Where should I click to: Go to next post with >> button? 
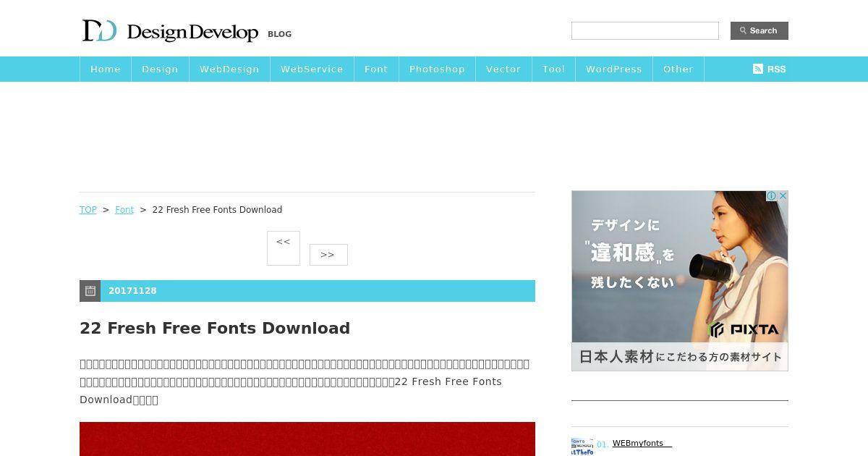pos(328,255)
